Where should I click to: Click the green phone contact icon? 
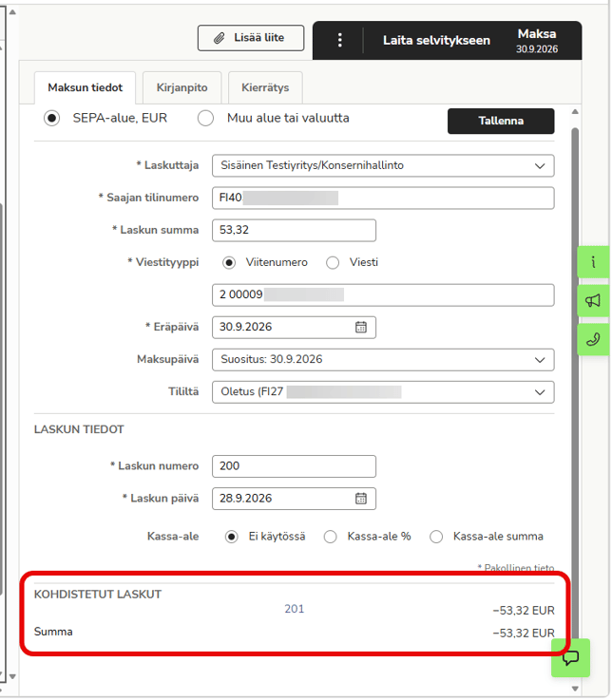[x=593, y=340]
